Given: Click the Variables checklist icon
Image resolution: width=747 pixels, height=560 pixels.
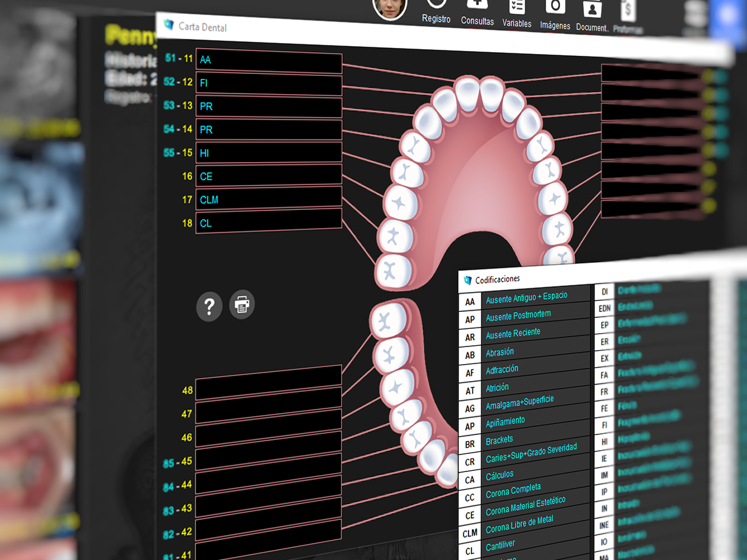Looking at the screenshot, I should pos(516,8).
